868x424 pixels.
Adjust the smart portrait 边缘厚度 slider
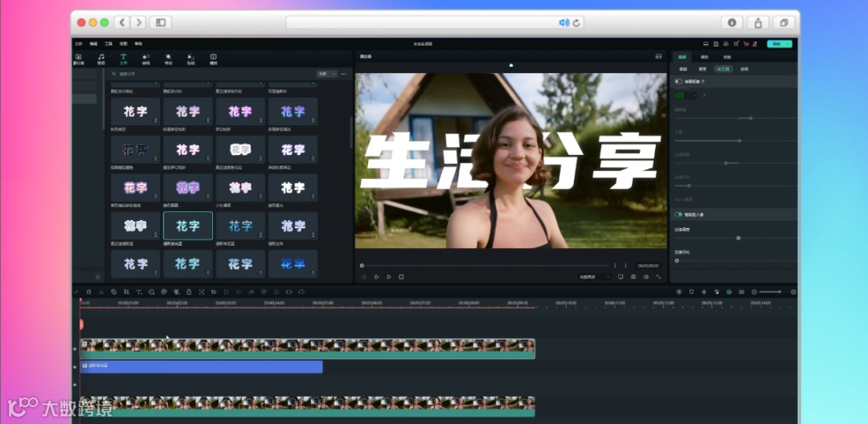(738, 238)
